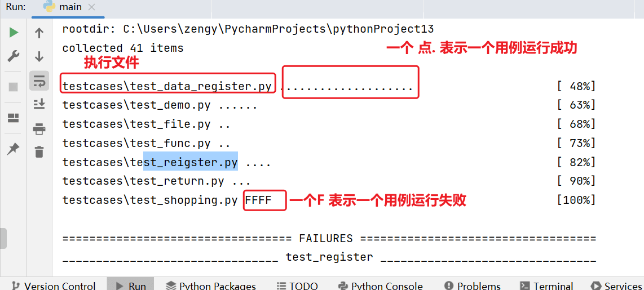Click the test_shopping.py file path in output
Screen dimensions: 644x290
click(x=150, y=200)
